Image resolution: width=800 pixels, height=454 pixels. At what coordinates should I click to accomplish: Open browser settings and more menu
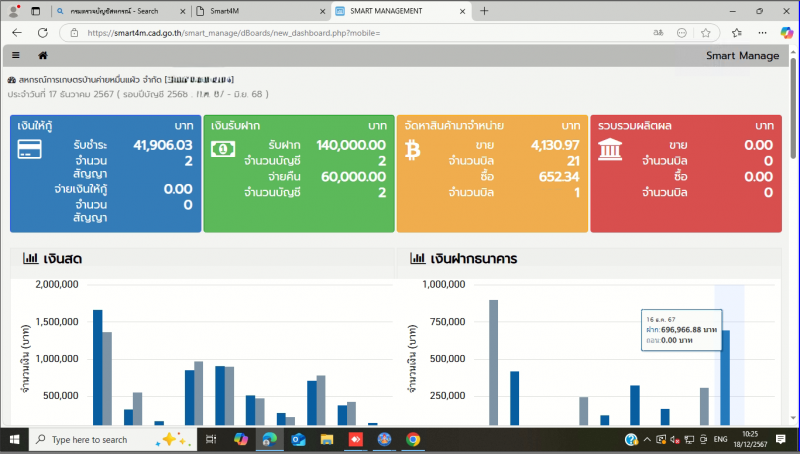coord(762,33)
